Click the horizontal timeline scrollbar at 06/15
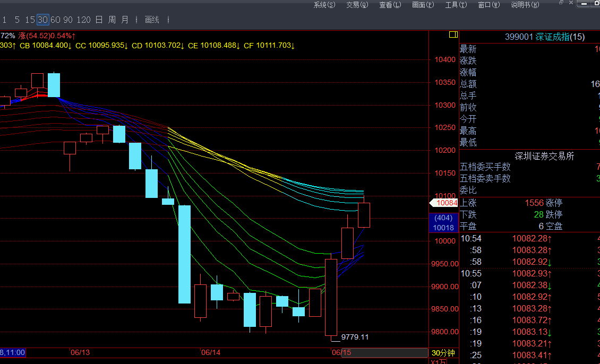 (x=342, y=353)
